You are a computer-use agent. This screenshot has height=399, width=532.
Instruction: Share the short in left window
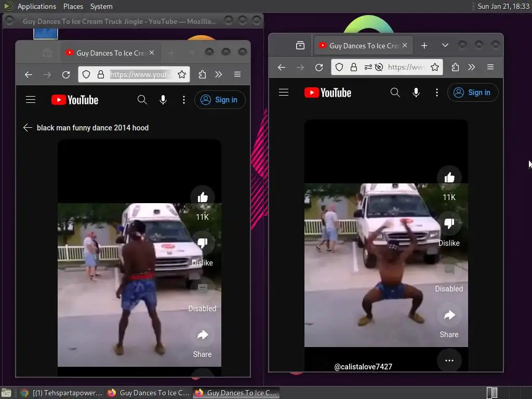[x=203, y=335]
